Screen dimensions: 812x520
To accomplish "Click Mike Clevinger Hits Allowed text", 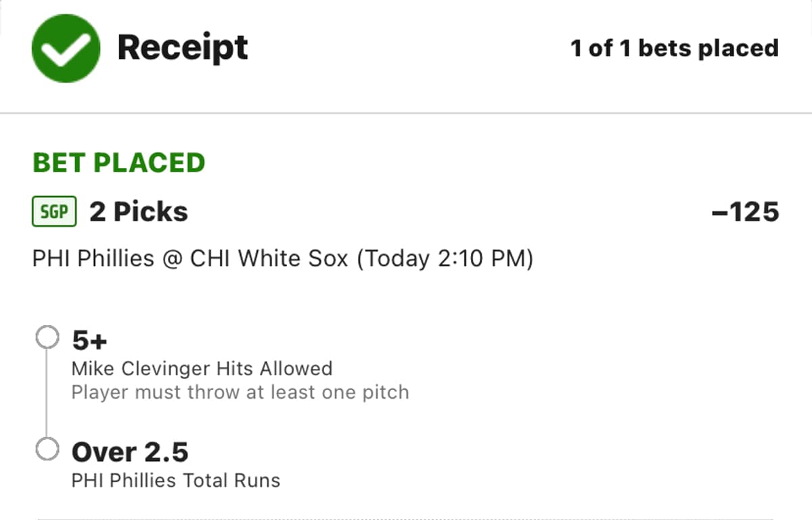I will coord(202,368).
